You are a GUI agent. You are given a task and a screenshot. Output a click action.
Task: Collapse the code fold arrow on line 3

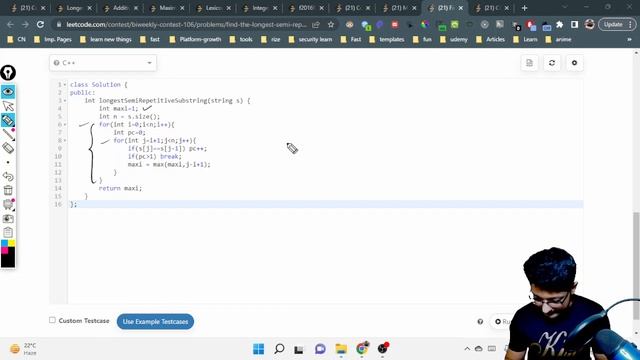tap(65, 101)
